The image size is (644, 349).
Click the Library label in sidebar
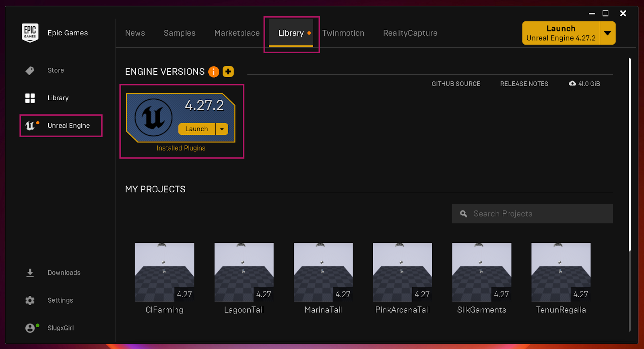(58, 98)
